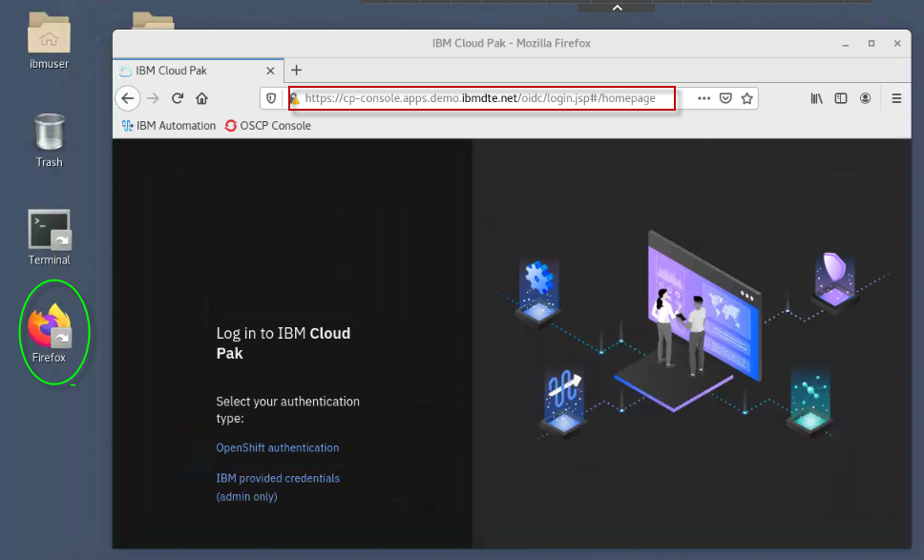Select IBM provided credentials login
Viewport: 924px width, 560px height.
point(277,478)
